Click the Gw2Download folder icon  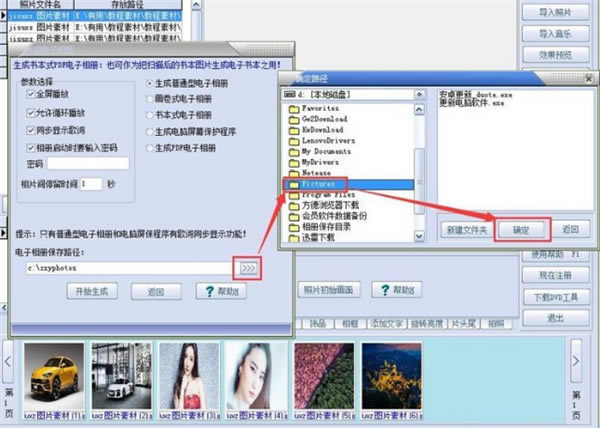coord(294,120)
